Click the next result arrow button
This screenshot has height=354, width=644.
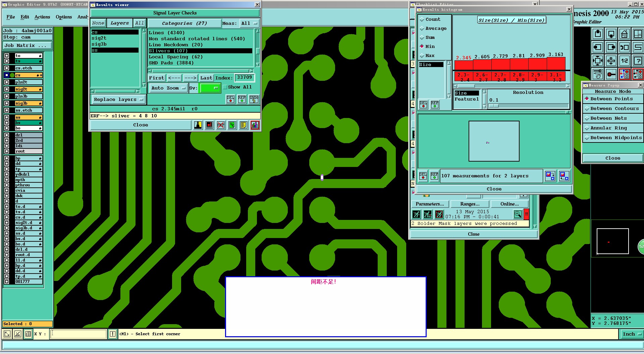190,78
